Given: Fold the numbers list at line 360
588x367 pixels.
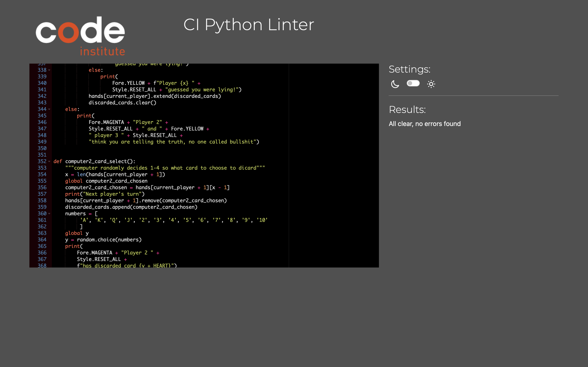Looking at the screenshot, I should pyautogui.click(x=49, y=214).
